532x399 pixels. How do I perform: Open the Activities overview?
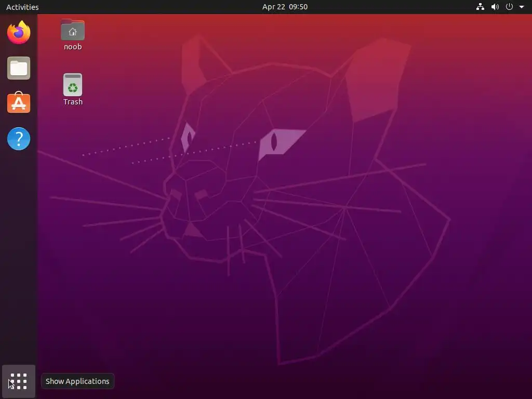pos(22,7)
